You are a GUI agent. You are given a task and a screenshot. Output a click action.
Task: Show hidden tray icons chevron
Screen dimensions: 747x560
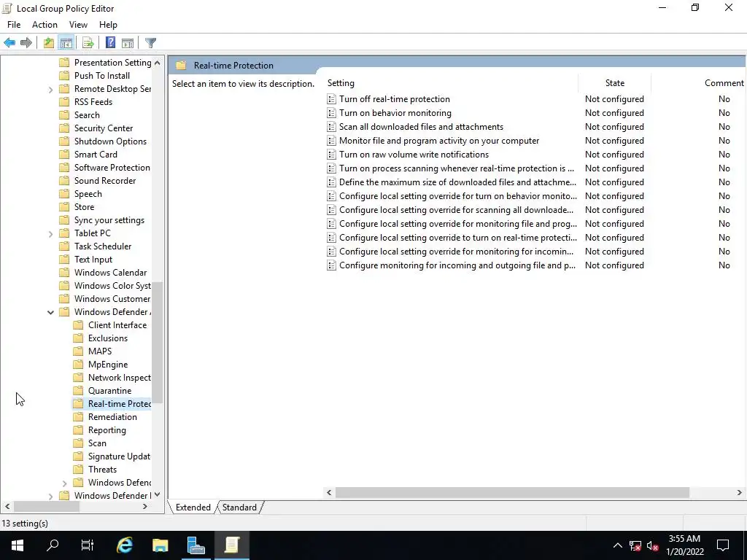click(617, 545)
